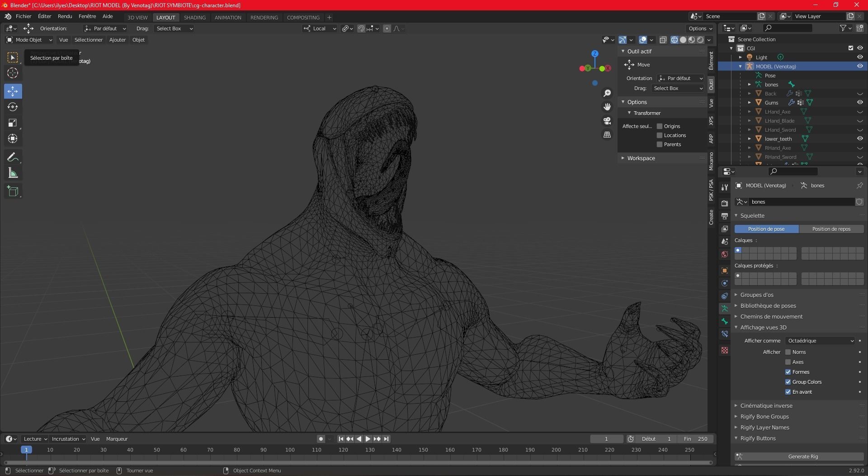Click the play animation button
The image size is (868, 476).
(368, 439)
